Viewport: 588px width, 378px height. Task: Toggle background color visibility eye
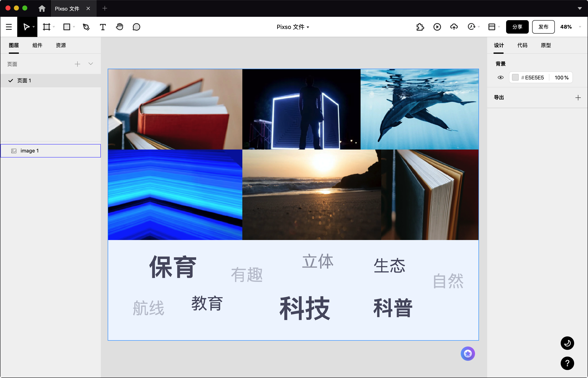[501, 77]
